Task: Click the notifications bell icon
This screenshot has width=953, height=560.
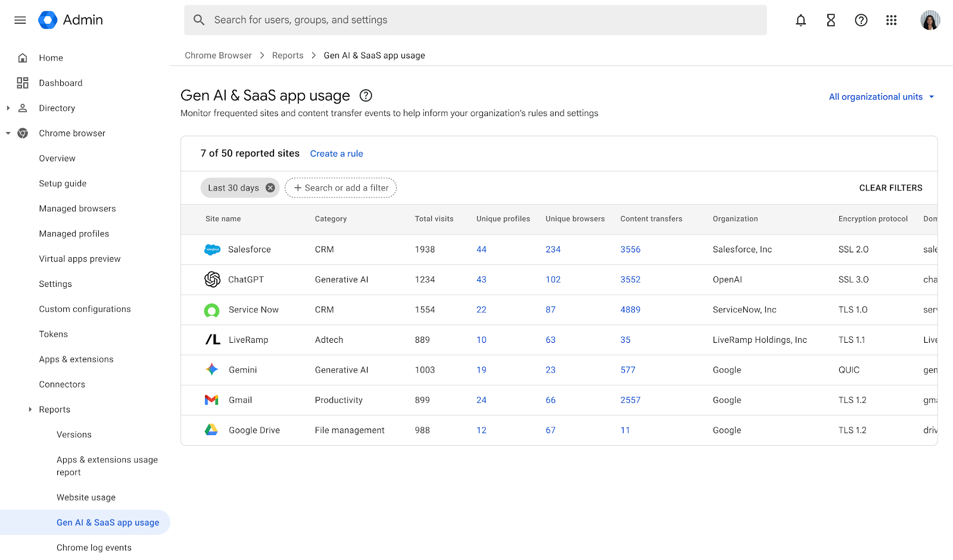Action: pyautogui.click(x=801, y=20)
